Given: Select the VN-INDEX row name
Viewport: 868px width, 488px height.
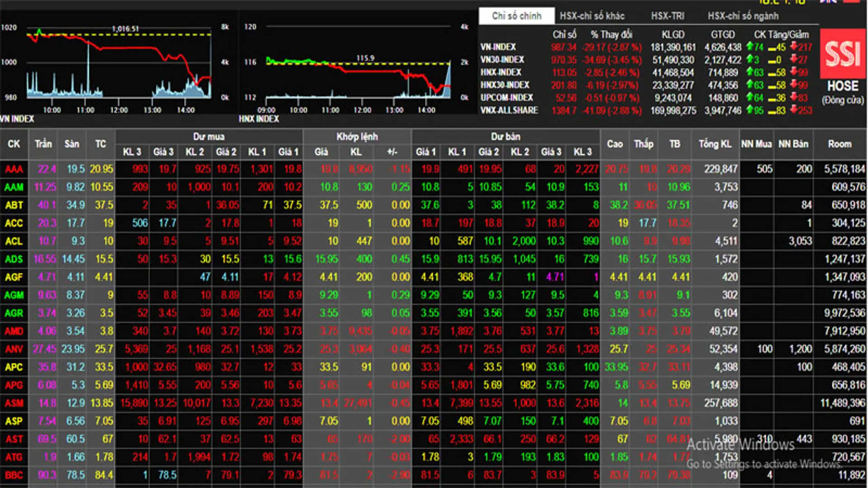Looking at the screenshot, I should pos(498,47).
